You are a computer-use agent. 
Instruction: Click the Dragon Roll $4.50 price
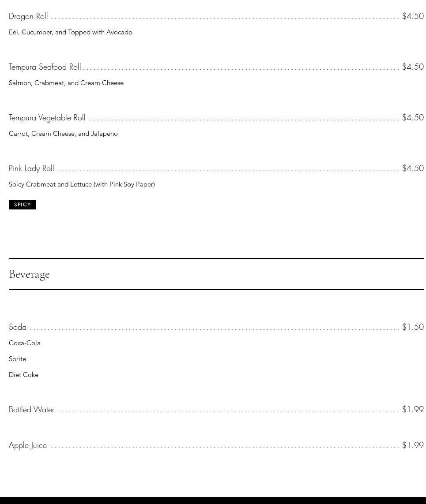click(x=413, y=16)
